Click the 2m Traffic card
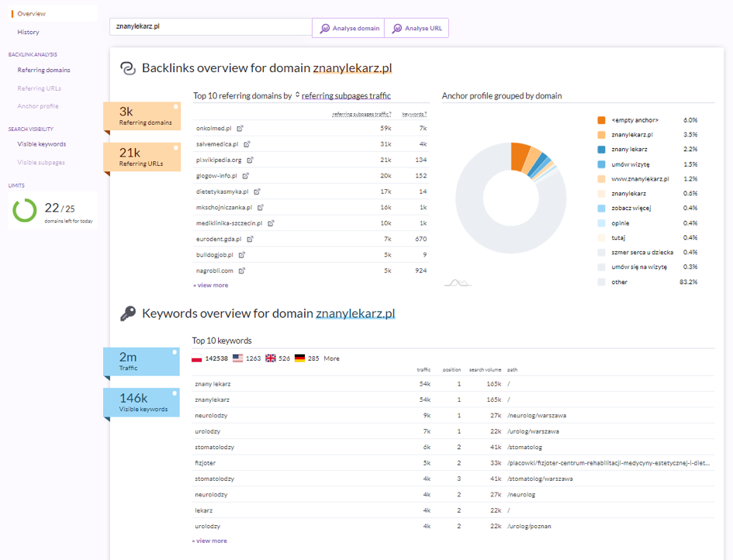 [141, 361]
